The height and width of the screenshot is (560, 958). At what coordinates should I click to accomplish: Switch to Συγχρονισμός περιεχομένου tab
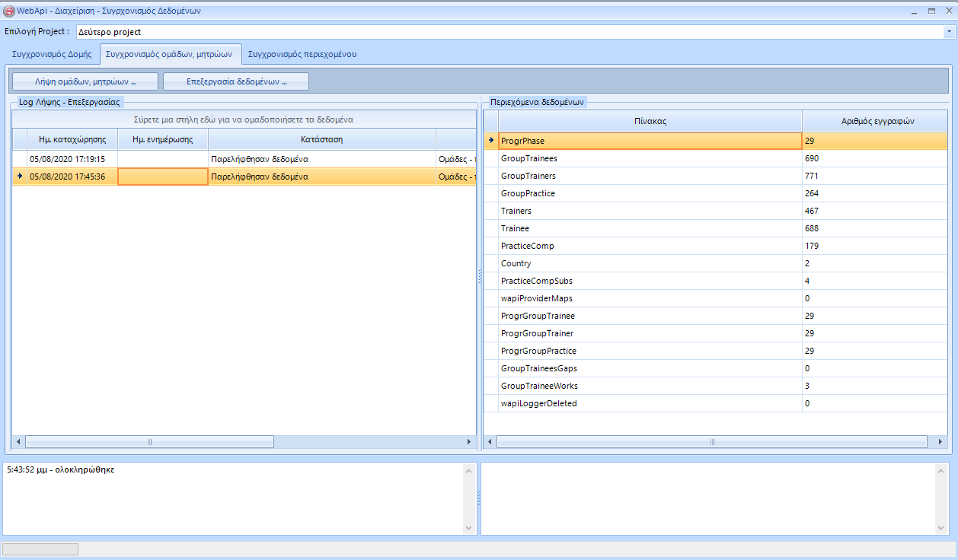(x=302, y=55)
